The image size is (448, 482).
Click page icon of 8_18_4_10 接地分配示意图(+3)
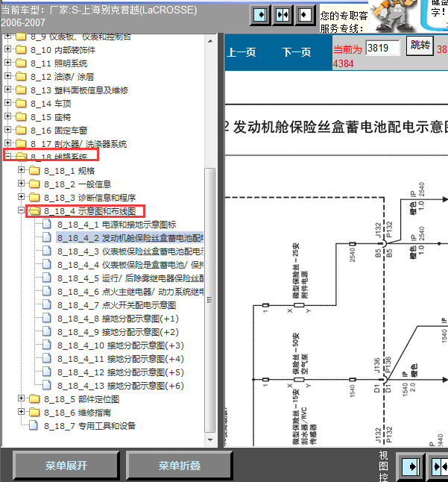point(47,345)
